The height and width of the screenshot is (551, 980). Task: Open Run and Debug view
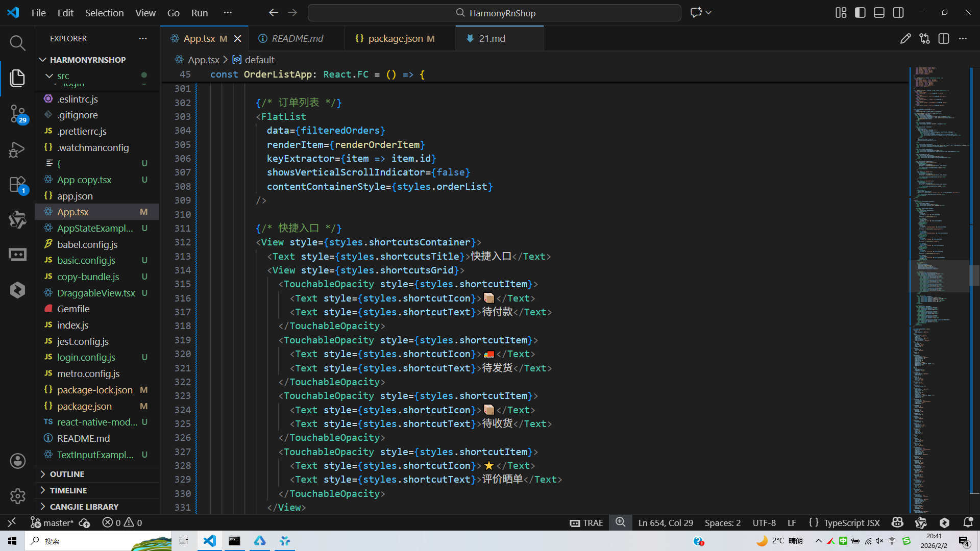(17, 149)
